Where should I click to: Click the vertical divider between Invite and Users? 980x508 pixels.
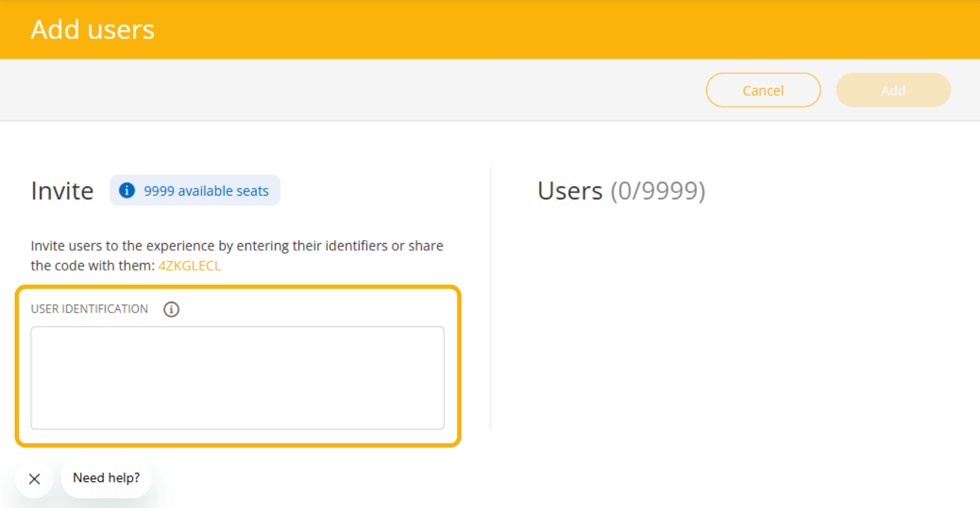(x=491, y=298)
